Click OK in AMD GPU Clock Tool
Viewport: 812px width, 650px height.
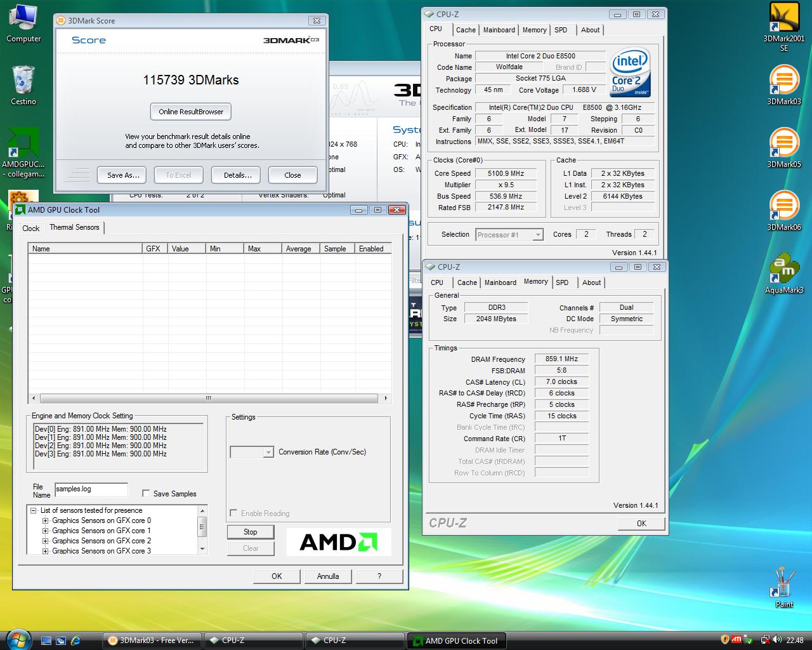click(277, 576)
